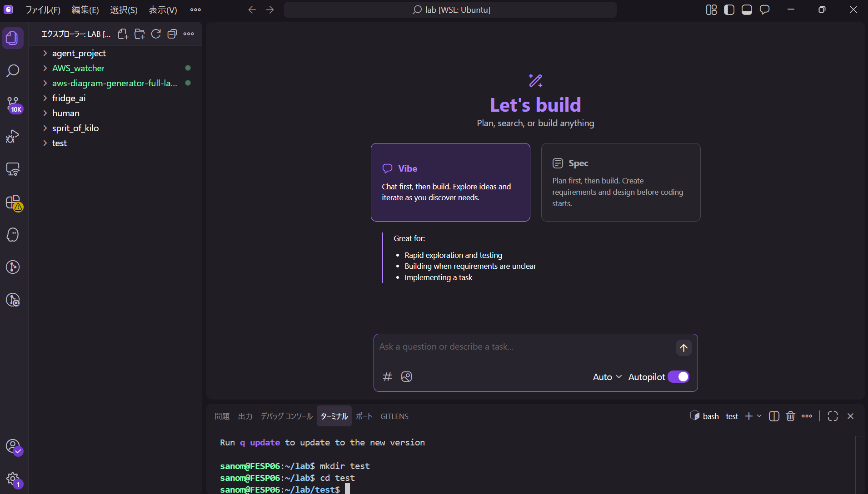Click the Ask a question input field

click(523, 347)
